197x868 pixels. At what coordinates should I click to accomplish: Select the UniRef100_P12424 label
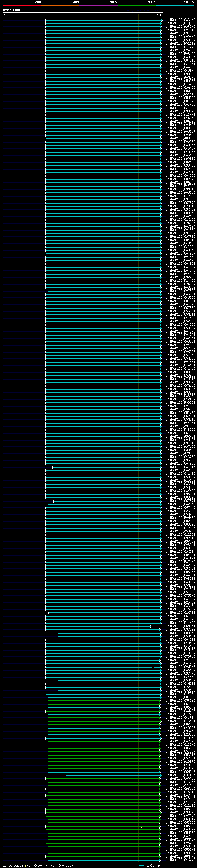[x=180, y=399]
